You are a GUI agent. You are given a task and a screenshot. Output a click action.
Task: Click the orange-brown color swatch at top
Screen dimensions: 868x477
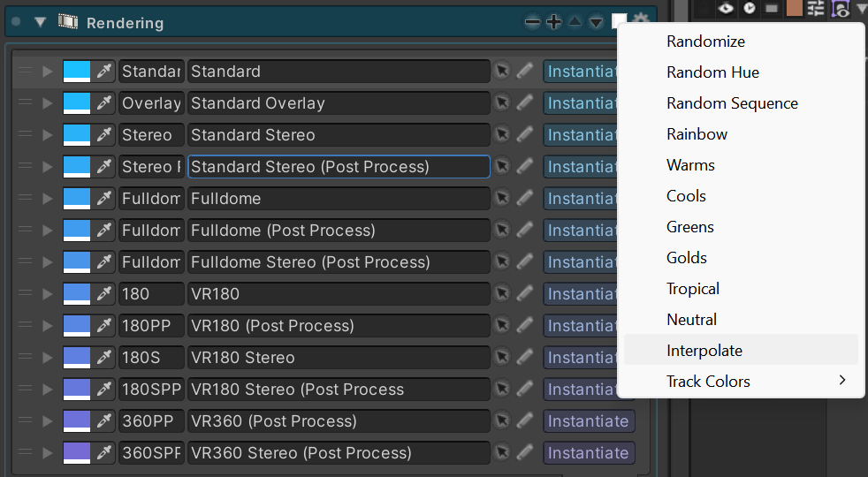pos(795,8)
